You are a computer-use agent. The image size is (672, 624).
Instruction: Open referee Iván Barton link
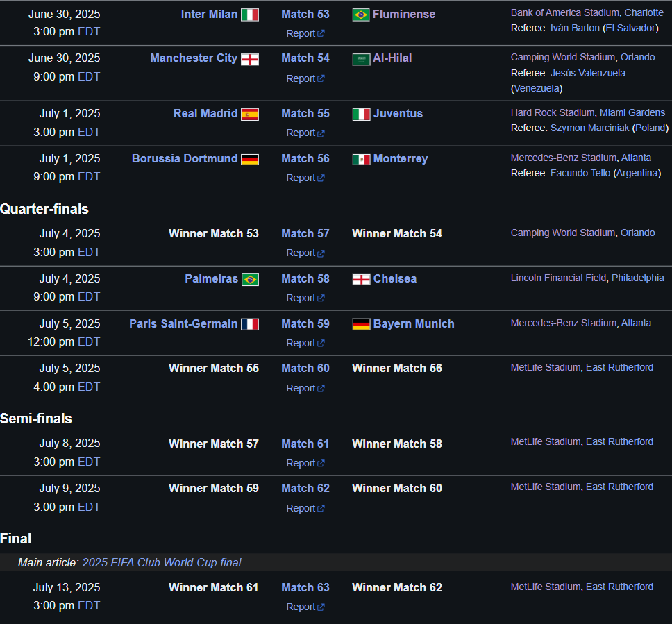(x=575, y=28)
